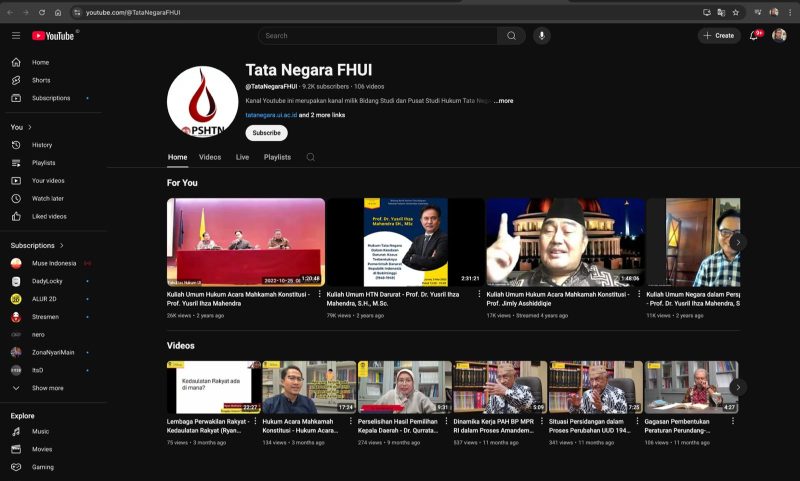Image resolution: width=800 pixels, height=481 pixels.
Task: Open Watch later in sidebar
Action: tap(48, 198)
